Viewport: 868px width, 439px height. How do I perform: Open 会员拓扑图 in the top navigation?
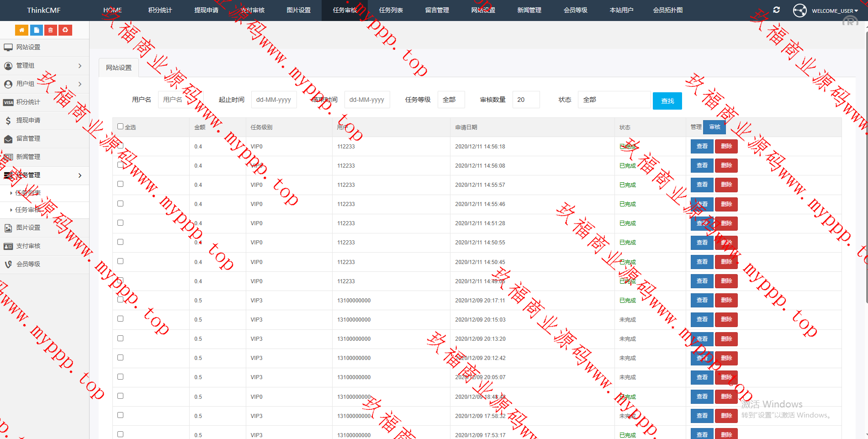667,10
